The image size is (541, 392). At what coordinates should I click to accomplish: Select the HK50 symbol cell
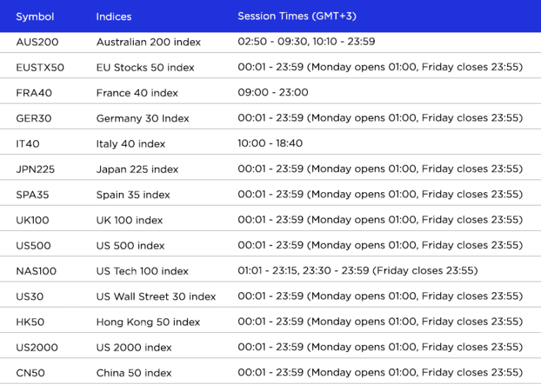click(30, 322)
